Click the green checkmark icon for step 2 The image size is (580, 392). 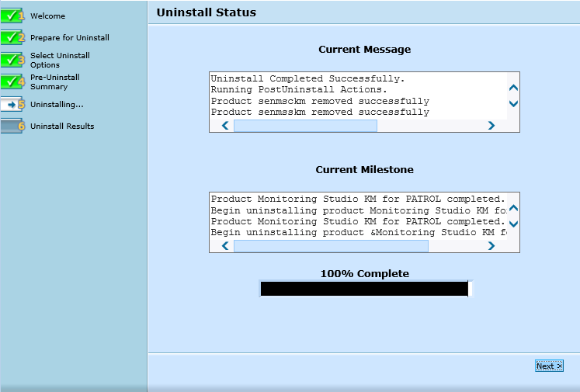click(12, 37)
